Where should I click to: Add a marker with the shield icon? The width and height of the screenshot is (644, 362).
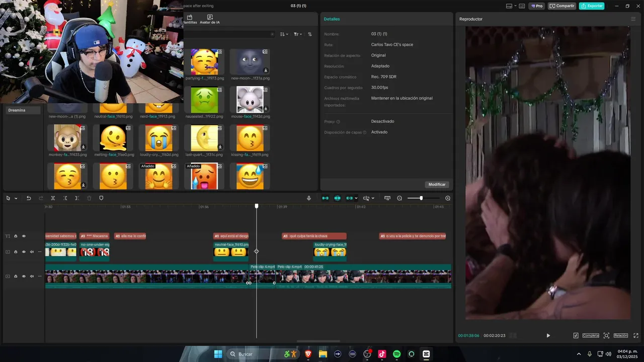click(101, 198)
